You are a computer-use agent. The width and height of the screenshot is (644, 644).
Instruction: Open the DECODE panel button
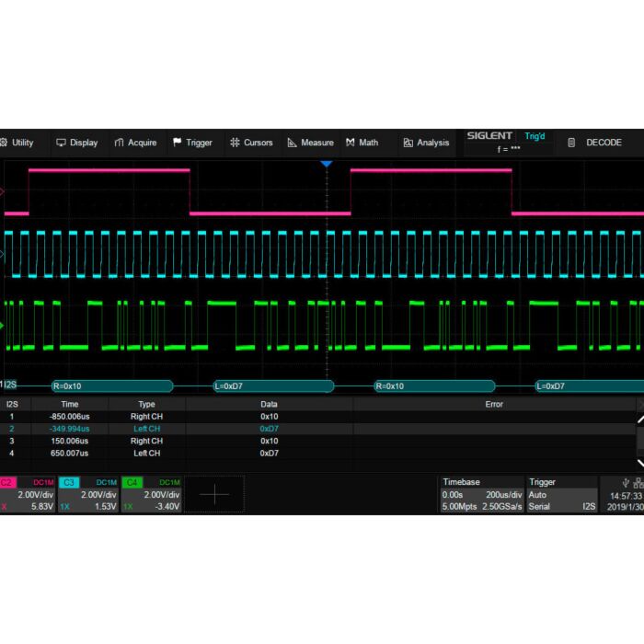596,143
